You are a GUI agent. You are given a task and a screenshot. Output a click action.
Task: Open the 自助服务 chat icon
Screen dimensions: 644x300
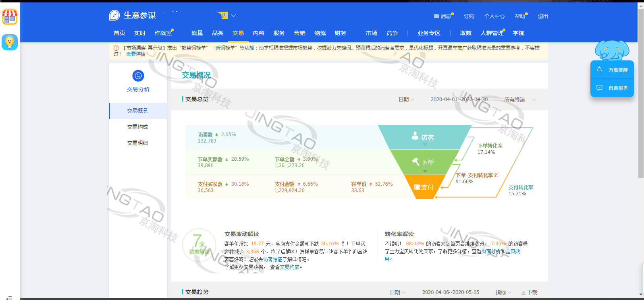click(599, 88)
